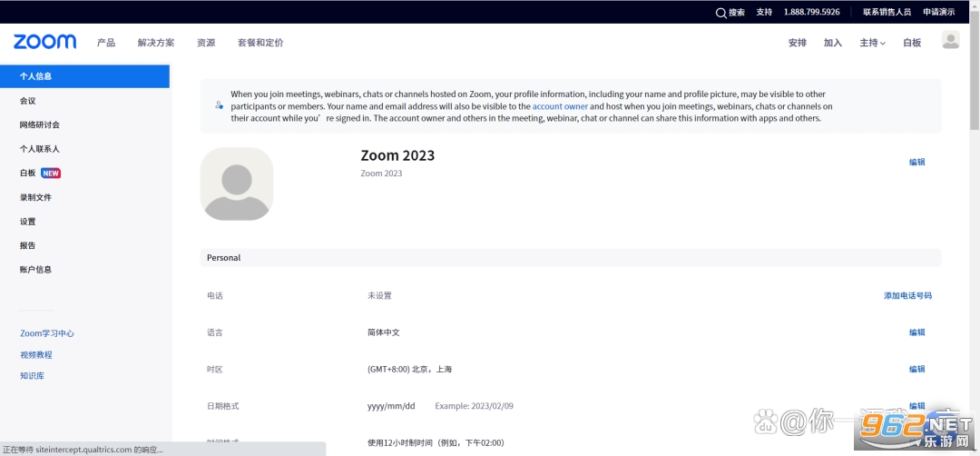
Task: Open 知识库 link
Action: (33, 376)
